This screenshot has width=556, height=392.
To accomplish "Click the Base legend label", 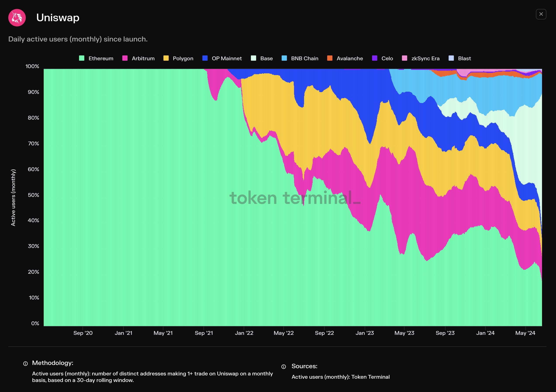I will pyautogui.click(x=266, y=58).
